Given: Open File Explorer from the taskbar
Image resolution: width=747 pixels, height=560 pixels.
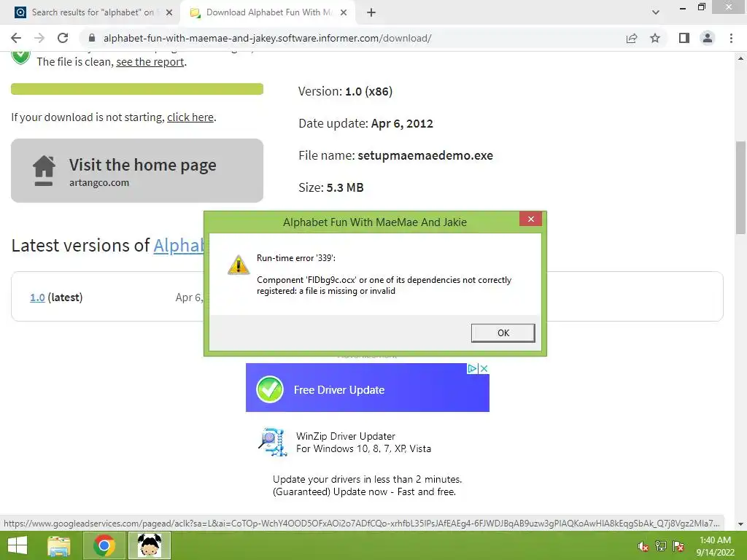Looking at the screenshot, I should point(58,545).
